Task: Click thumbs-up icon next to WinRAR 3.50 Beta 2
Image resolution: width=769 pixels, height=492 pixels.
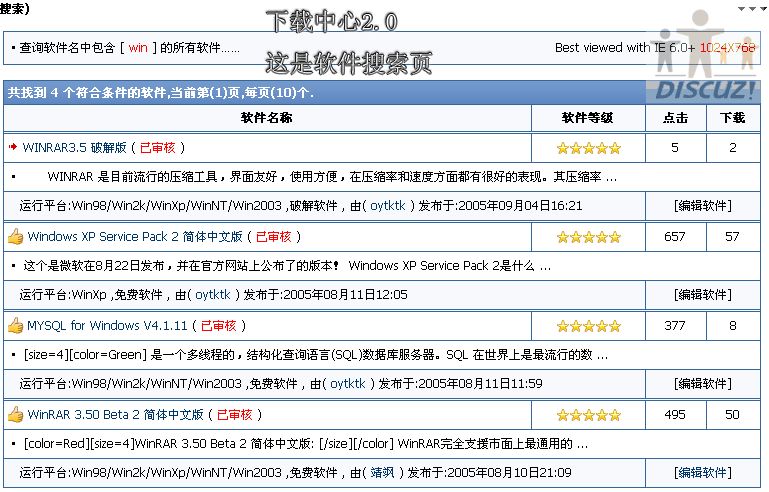Action: click(x=15, y=415)
